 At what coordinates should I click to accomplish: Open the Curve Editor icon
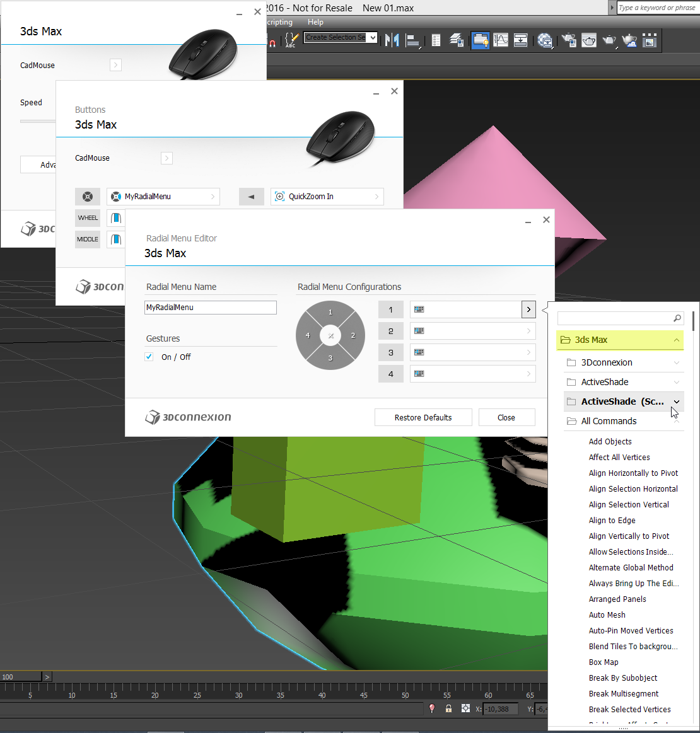(500, 40)
